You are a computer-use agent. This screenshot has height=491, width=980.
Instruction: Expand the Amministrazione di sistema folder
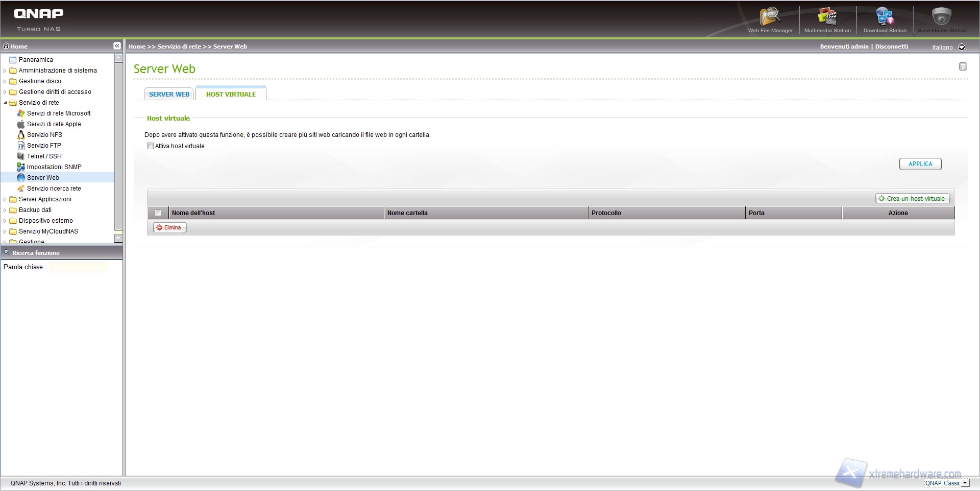pos(5,71)
